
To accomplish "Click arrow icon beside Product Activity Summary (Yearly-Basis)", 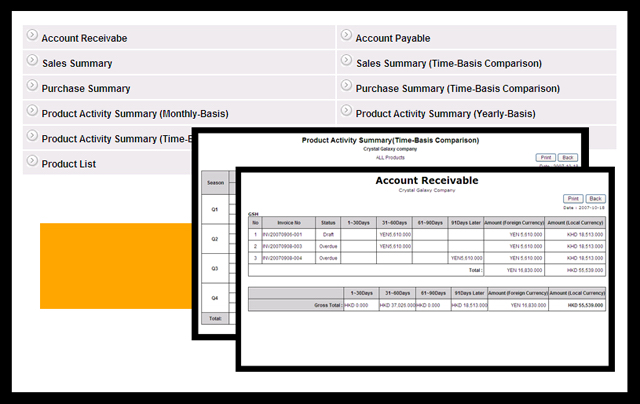I will click(346, 111).
